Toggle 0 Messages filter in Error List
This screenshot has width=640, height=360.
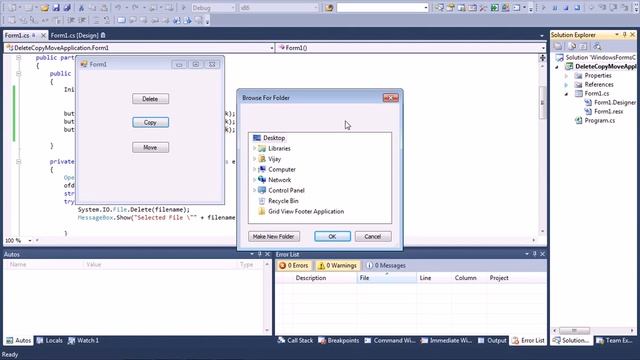pos(386,265)
